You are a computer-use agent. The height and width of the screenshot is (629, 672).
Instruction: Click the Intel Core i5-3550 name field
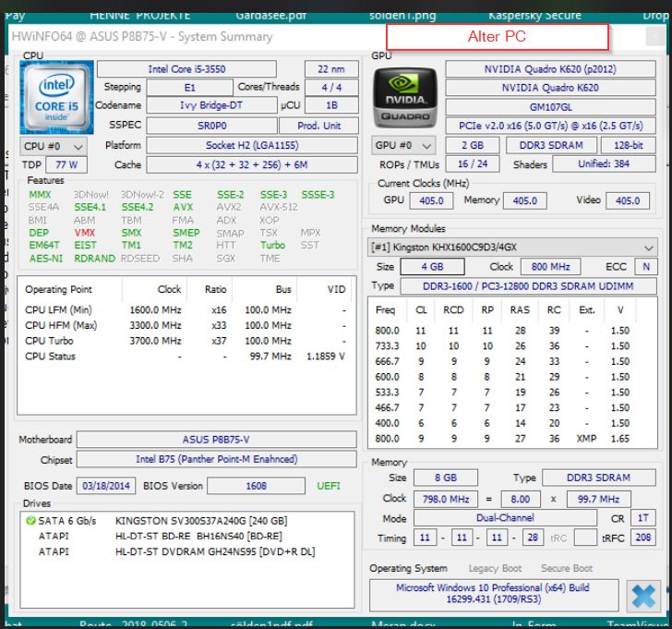pyautogui.click(x=186, y=69)
